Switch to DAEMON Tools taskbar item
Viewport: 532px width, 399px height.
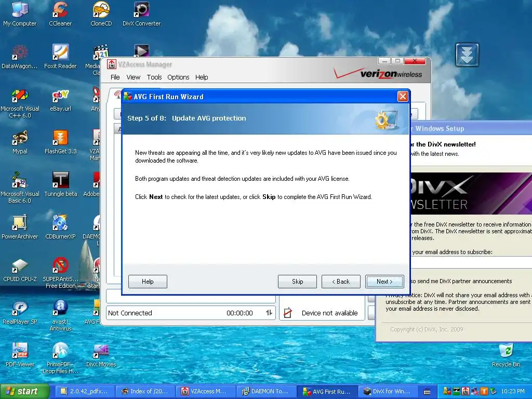[x=265, y=392]
